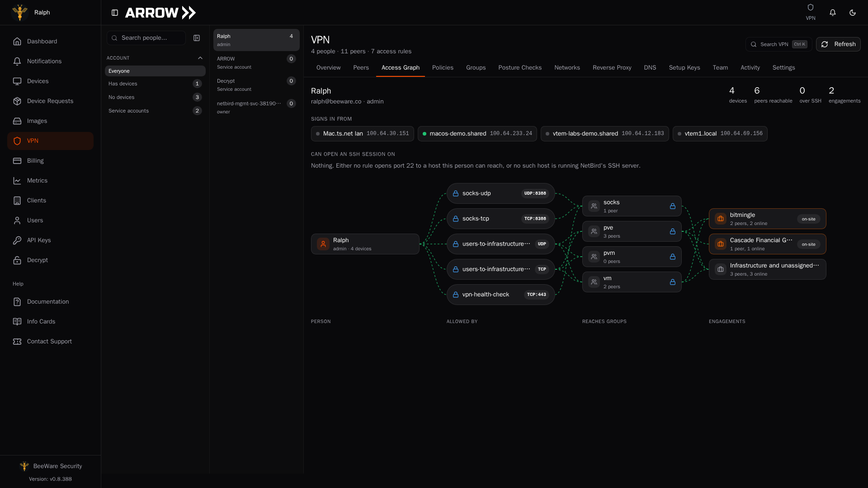Click vtem1.local device chip
Screen dimensions: 868x488
click(720, 134)
